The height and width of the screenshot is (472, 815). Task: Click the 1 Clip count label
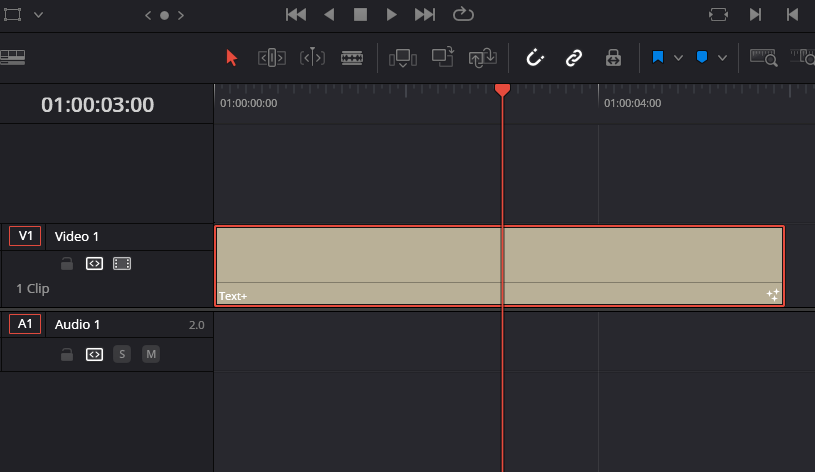coord(33,289)
